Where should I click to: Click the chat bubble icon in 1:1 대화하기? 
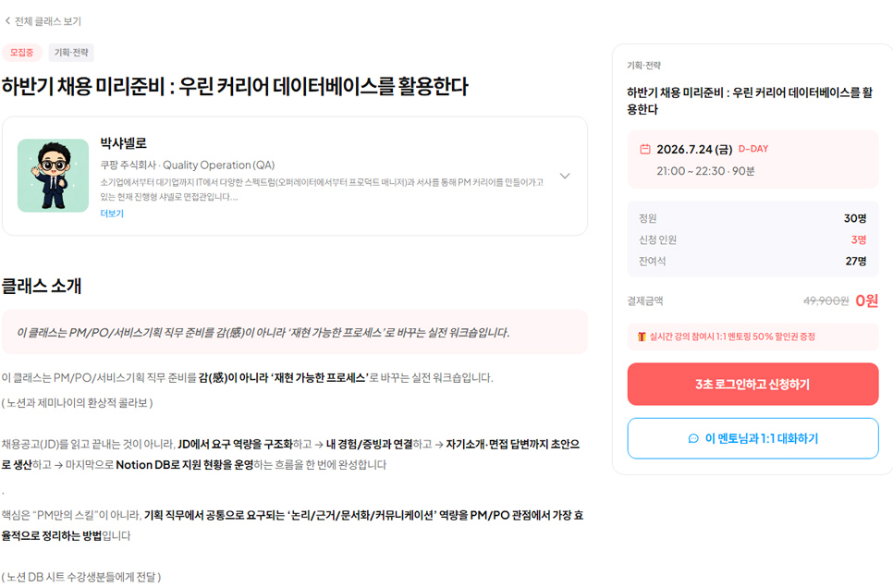pyautogui.click(x=693, y=439)
